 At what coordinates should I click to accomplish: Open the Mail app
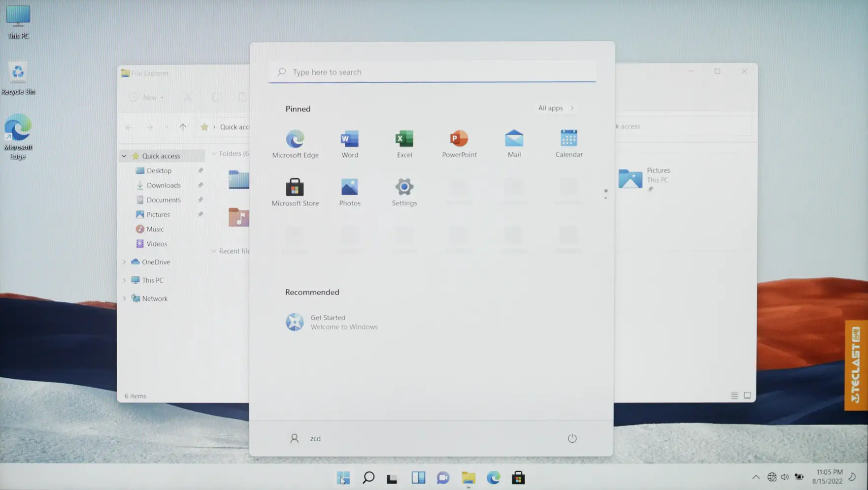pos(514,143)
